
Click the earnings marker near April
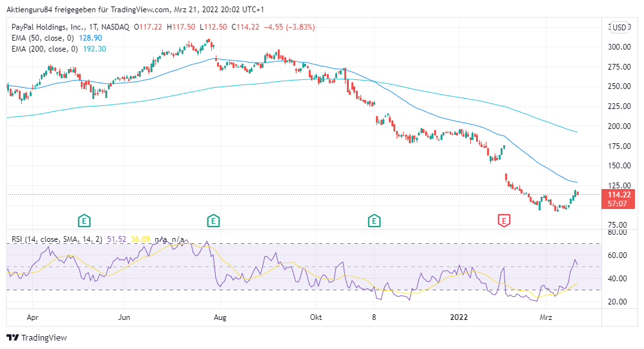[84, 221]
